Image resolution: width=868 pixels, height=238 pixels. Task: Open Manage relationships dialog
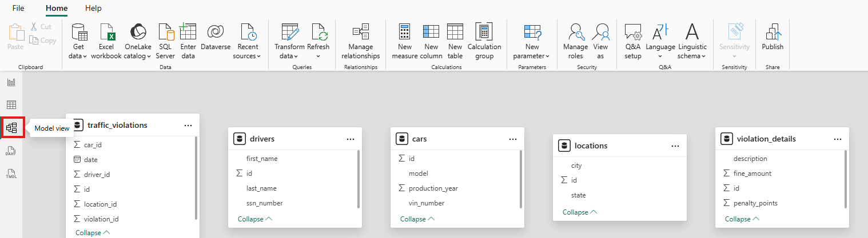tap(361, 42)
